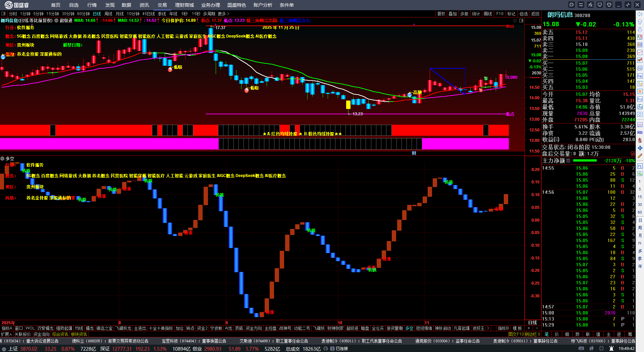Viewport: 644px width, 352px height.
Task: Click the diamond toggle icon above the price axis
Action: tap(515, 20)
